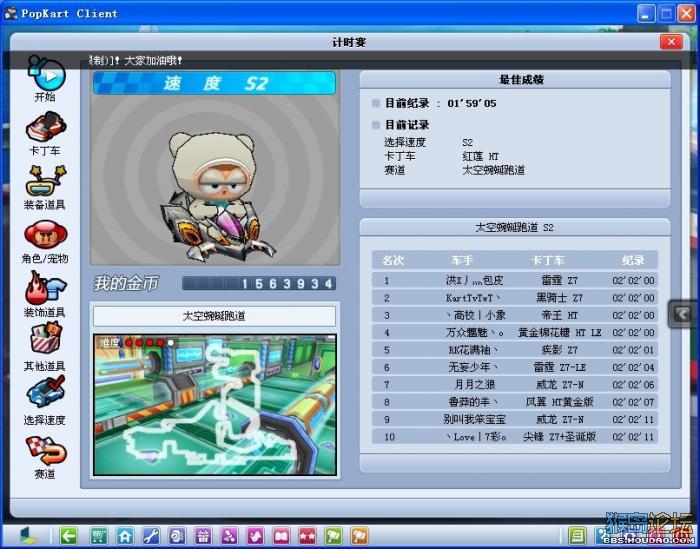Image resolution: width=700 pixels, height=549 pixels.
Task: Click the scrolling announcement 大家加油哦 text
Action: click(x=153, y=60)
